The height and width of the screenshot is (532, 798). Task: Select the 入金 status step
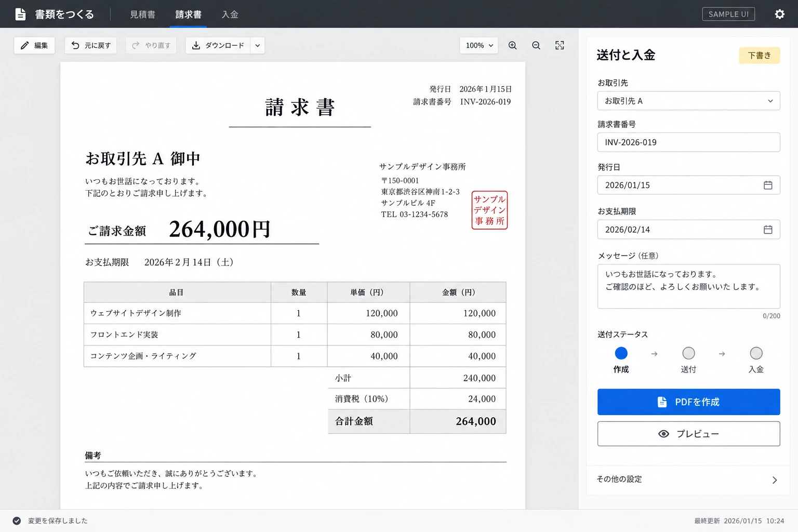756,360
